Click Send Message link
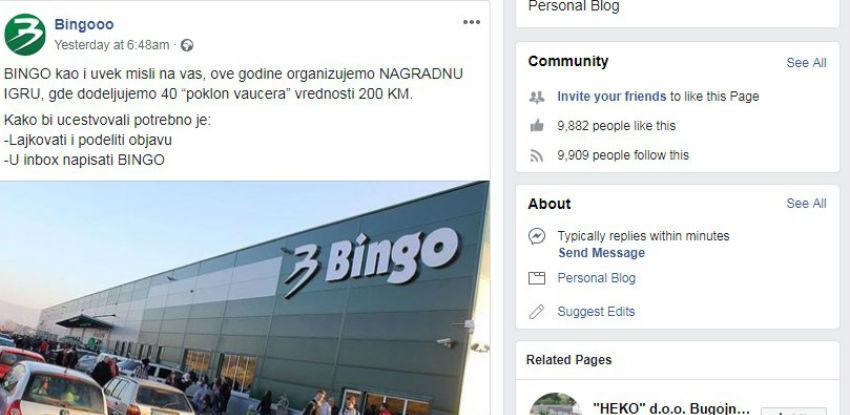 point(601,253)
